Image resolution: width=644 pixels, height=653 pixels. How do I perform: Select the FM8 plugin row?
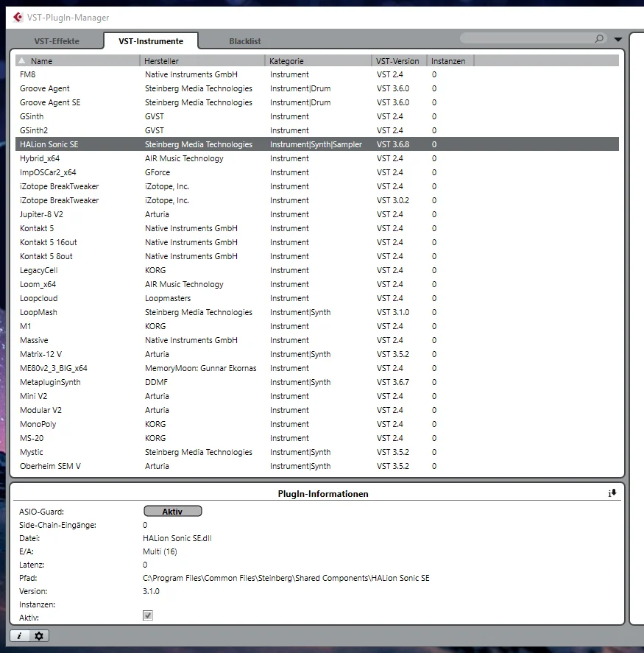(x=317, y=74)
